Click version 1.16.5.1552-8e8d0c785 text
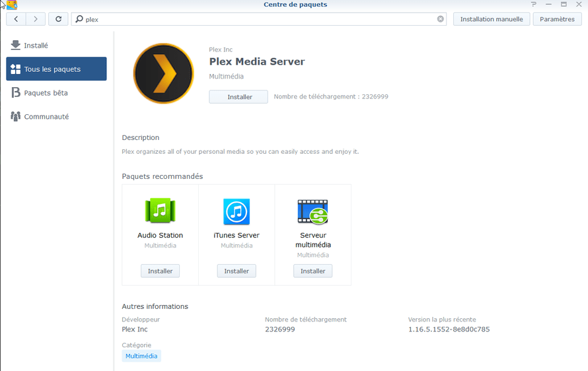Viewport: 588px width, 371px height. [449, 329]
